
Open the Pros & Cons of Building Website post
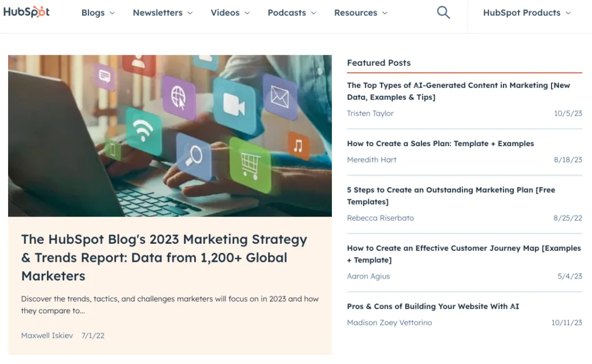pyautogui.click(x=433, y=307)
